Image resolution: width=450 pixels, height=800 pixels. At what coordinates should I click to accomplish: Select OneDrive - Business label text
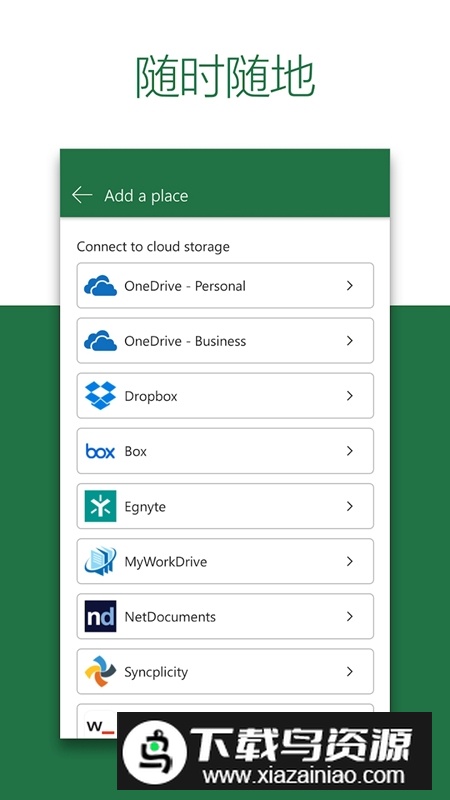[185, 341]
